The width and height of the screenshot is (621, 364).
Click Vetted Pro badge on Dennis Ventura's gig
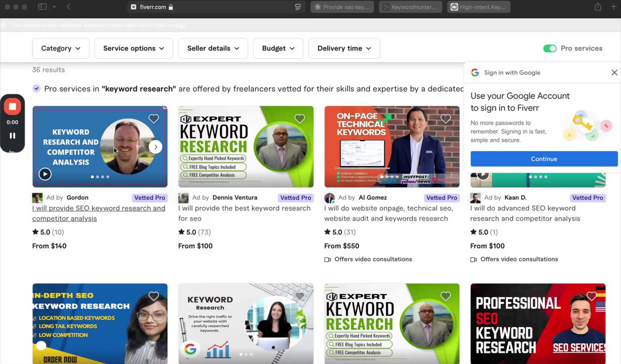(x=295, y=198)
